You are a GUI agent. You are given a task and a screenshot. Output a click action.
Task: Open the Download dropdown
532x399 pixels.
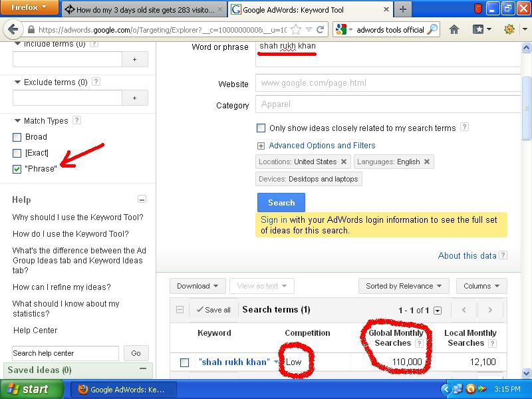pyautogui.click(x=198, y=286)
